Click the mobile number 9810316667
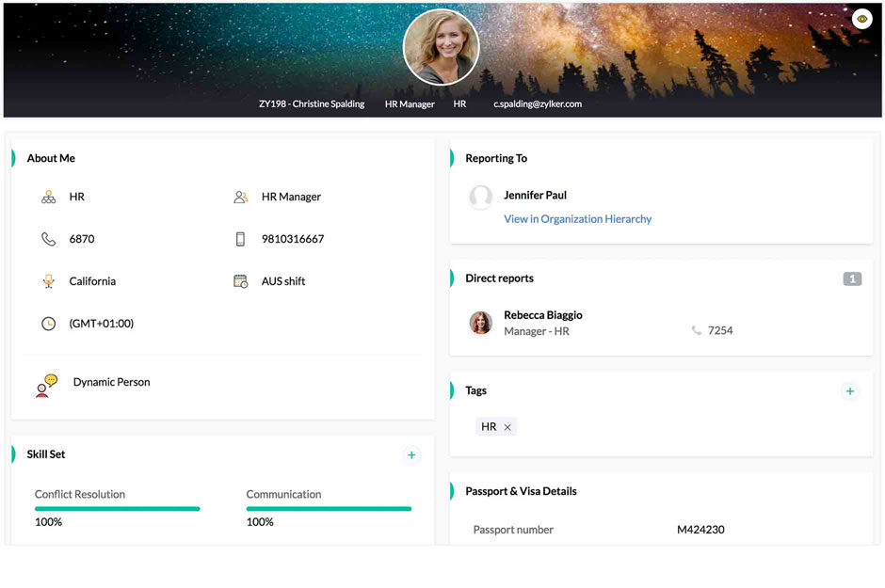This screenshot has height=588, width=885. click(293, 239)
